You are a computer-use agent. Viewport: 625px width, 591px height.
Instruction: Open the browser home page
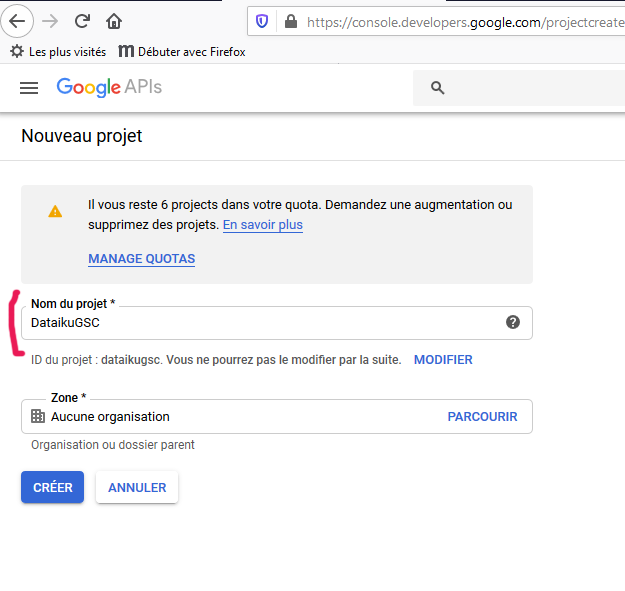point(114,21)
